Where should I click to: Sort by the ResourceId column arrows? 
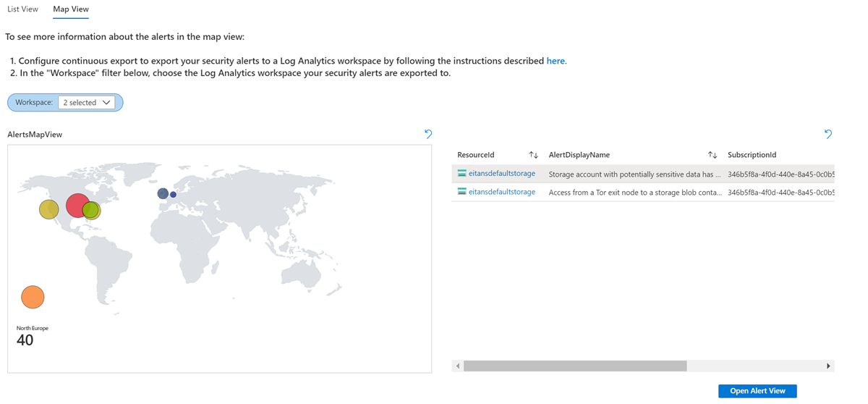tap(533, 155)
